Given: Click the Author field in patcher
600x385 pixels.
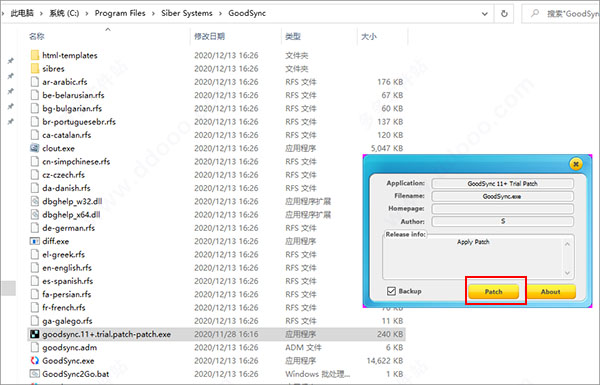Looking at the screenshot, I should [x=502, y=222].
